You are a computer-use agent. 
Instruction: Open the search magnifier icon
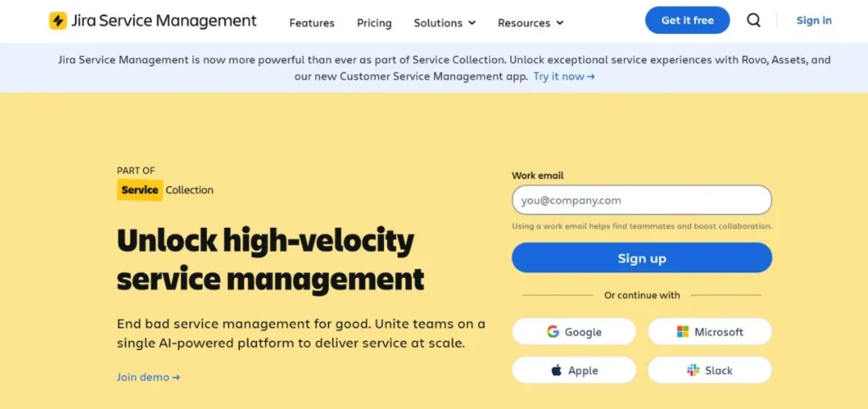coord(754,20)
